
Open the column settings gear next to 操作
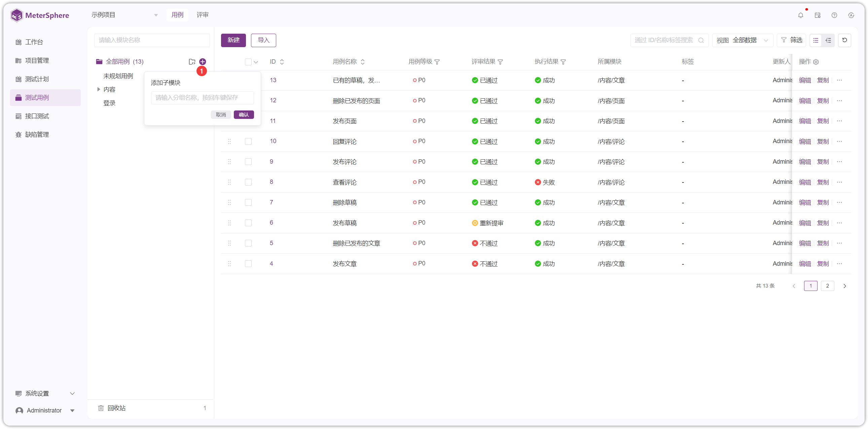816,62
